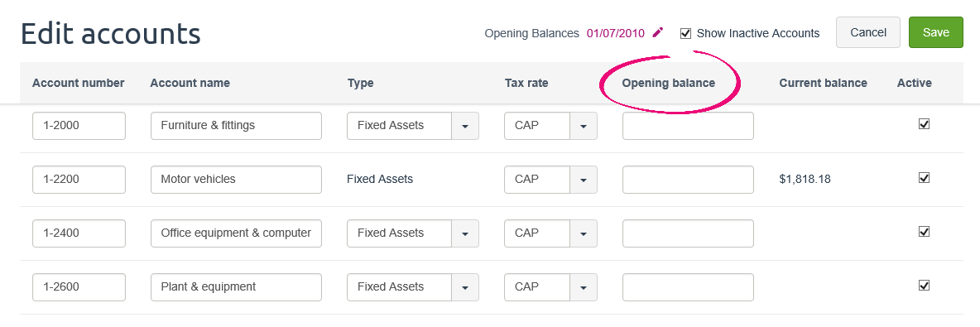This screenshot has width=980, height=327.
Task: Click account number field 1-2400
Action: pos(79,233)
